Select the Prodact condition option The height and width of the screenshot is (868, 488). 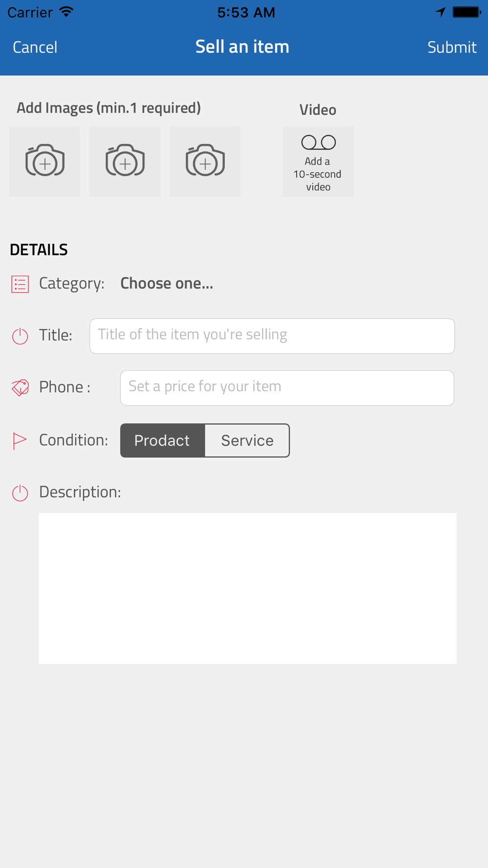point(163,440)
